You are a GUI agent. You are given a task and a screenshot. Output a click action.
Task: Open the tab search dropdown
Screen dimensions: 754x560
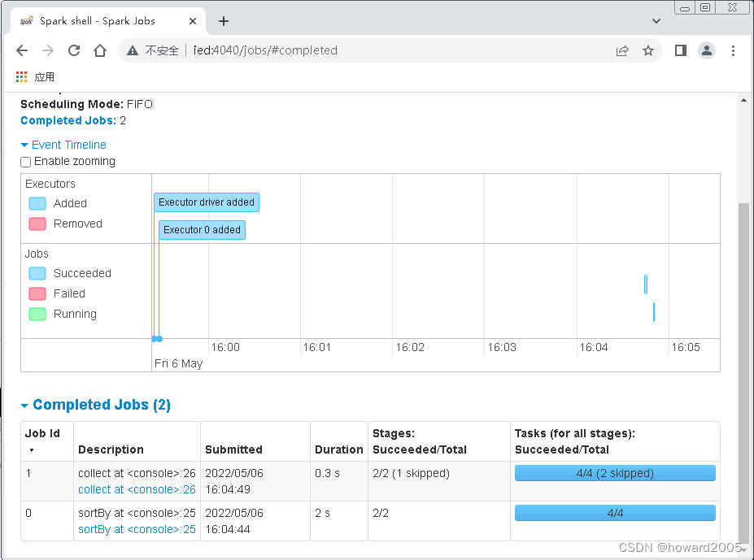[x=656, y=21]
